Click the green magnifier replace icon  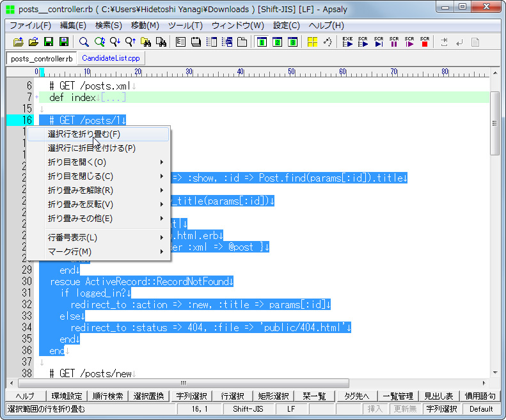click(x=100, y=42)
